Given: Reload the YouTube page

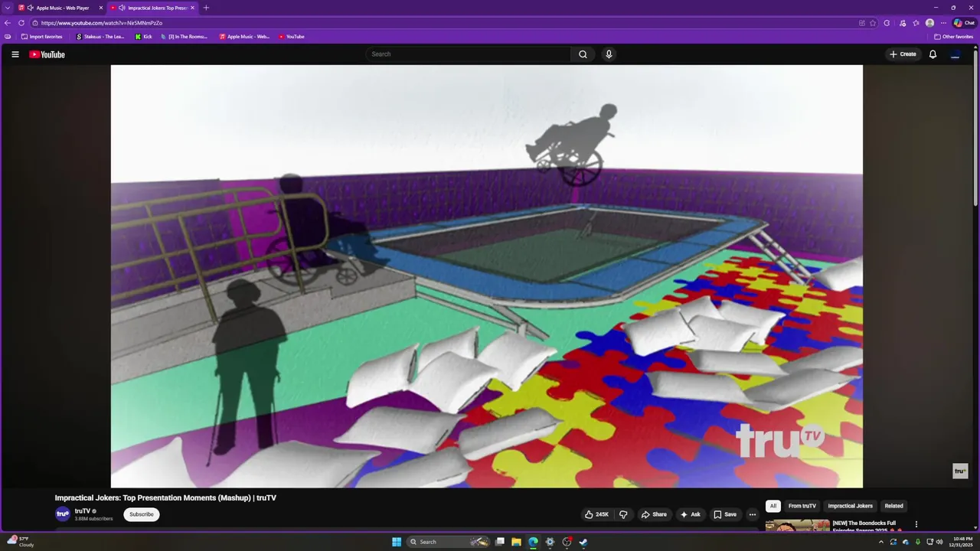Looking at the screenshot, I should tap(21, 23).
